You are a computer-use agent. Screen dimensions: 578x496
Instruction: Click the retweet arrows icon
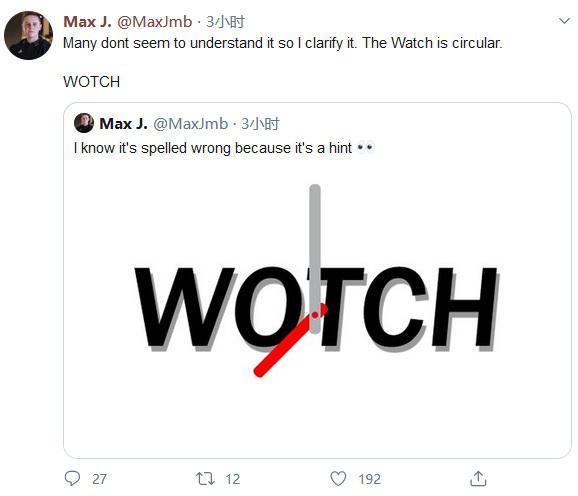tap(205, 479)
